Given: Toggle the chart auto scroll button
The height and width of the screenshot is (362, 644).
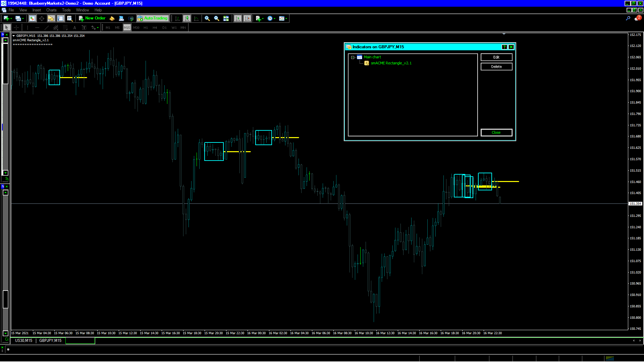Looking at the screenshot, I should (x=238, y=18).
